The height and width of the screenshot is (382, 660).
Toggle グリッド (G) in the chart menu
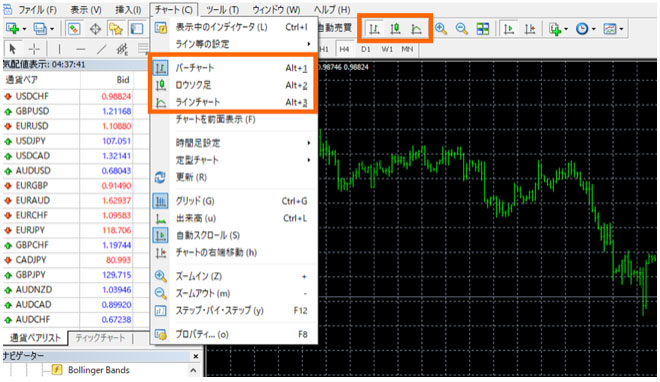click(x=234, y=201)
